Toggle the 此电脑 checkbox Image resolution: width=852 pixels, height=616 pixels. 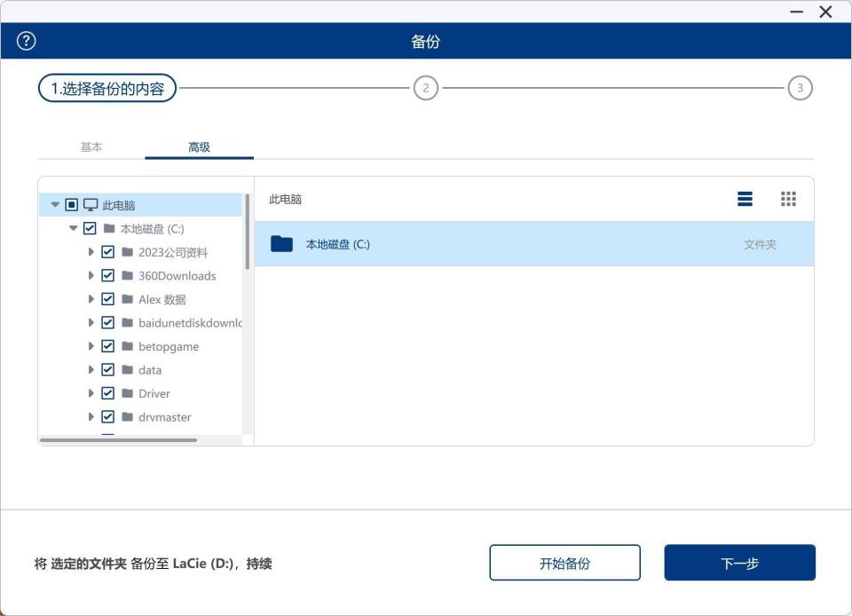[x=71, y=205]
